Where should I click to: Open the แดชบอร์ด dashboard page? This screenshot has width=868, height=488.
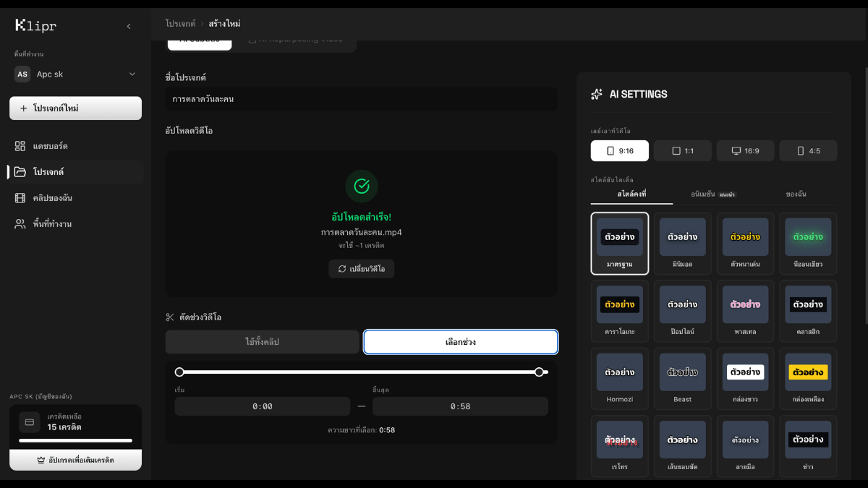(50, 146)
